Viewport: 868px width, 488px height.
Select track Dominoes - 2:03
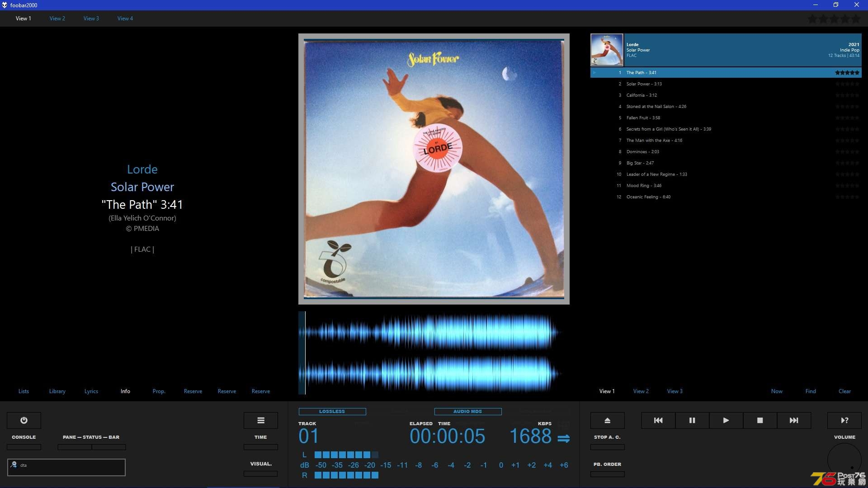(x=726, y=152)
